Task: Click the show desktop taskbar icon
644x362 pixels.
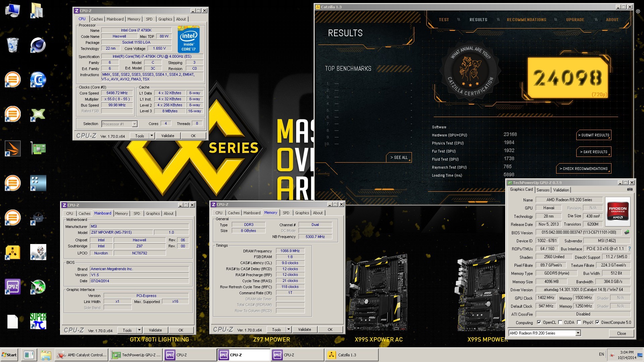Action: pyautogui.click(x=29, y=355)
